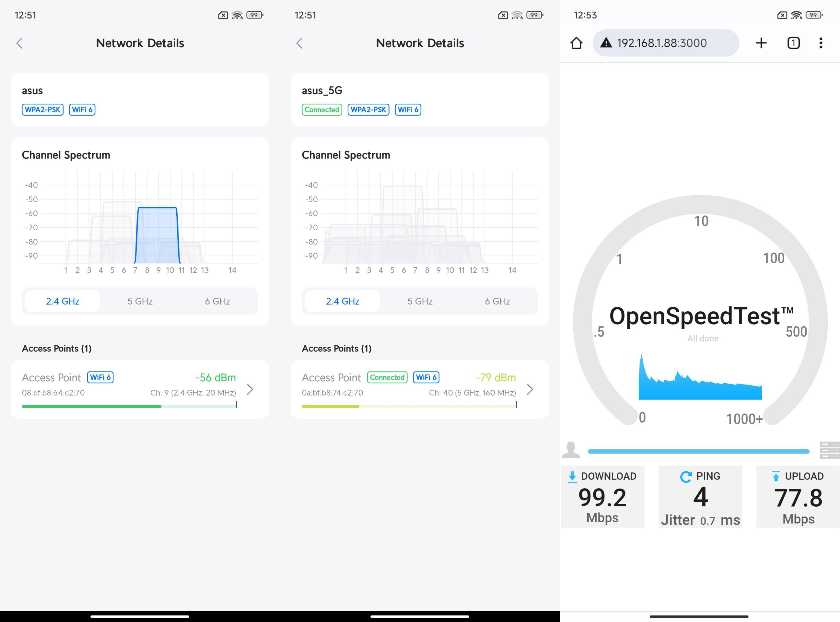Open browser three-dot menu

[821, 43]
